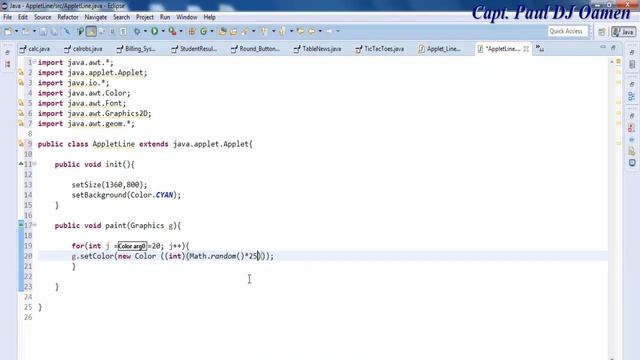Image resolution: width=640 pixels, height=360 pixels.
Task: Open the Javadoc view trim icon
Action: (x=632, y=140)
